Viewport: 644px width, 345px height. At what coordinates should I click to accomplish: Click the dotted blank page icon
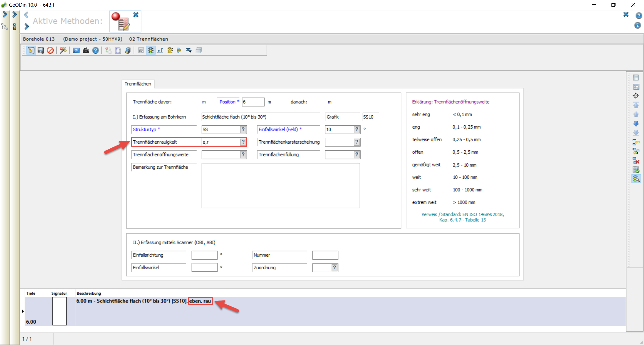coord(118,50)
